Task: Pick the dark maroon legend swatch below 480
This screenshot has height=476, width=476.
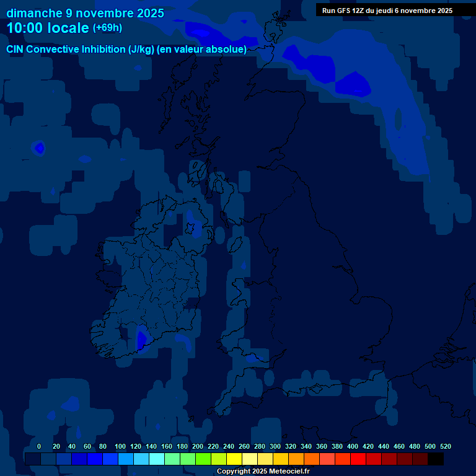Action: 420,459
